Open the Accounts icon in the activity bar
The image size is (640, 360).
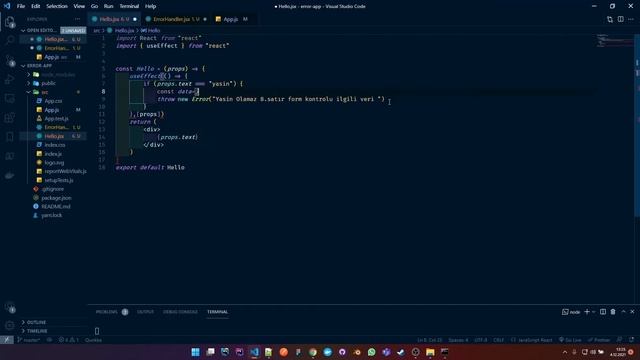point(9,307)
